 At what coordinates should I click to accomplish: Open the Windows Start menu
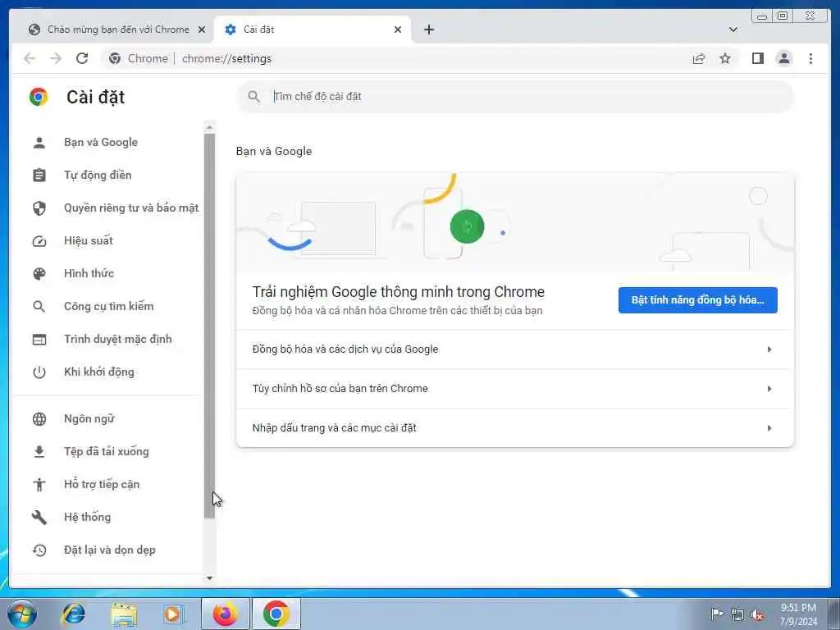[x=22, y=614]
